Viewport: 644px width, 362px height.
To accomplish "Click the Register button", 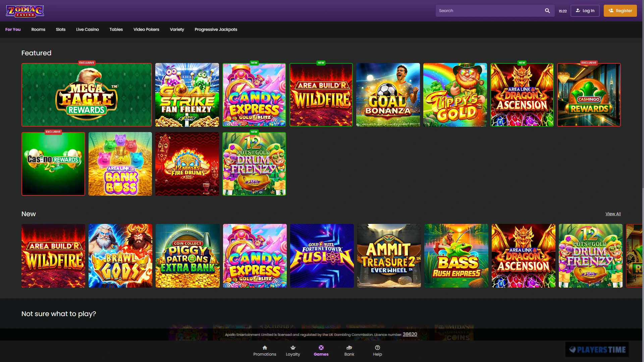I will click(620, 11).
